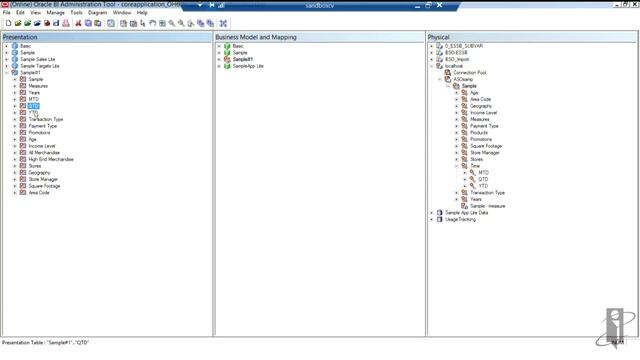Click the Cut red scissors toolbar icon
This screenshot has width=640, height=360.
tap(78, 23)
